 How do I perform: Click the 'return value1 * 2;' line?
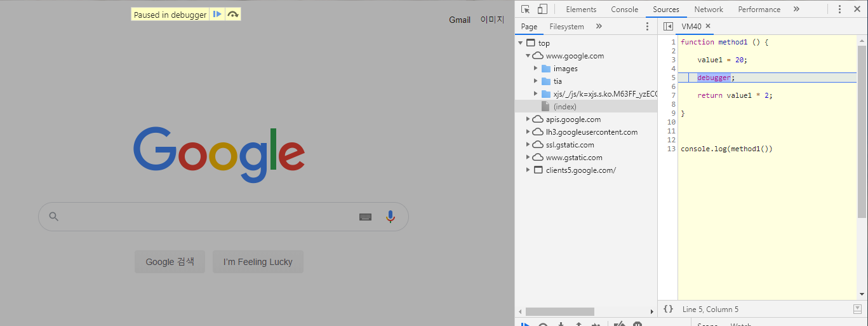[x=735, y=95]
